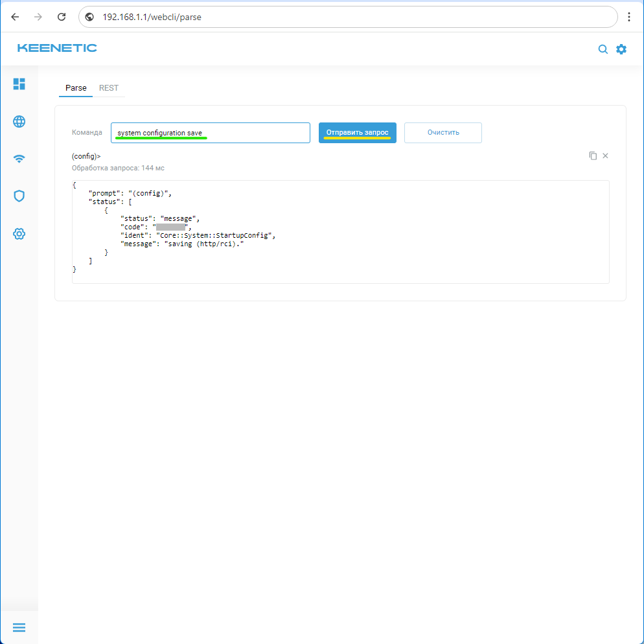Click the "Очистить" button
Screen dimensions: 644x644
pos(443,133)
